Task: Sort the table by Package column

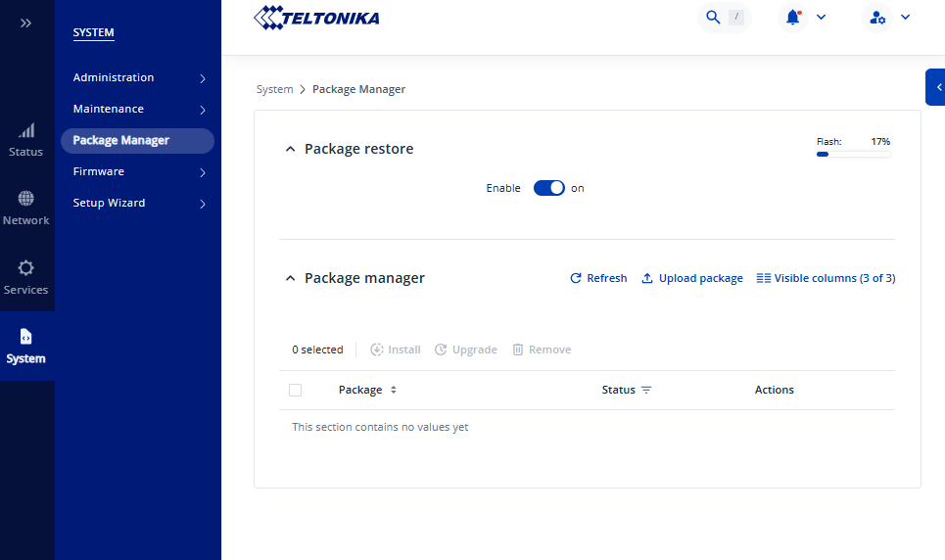Action: point(394,391)
